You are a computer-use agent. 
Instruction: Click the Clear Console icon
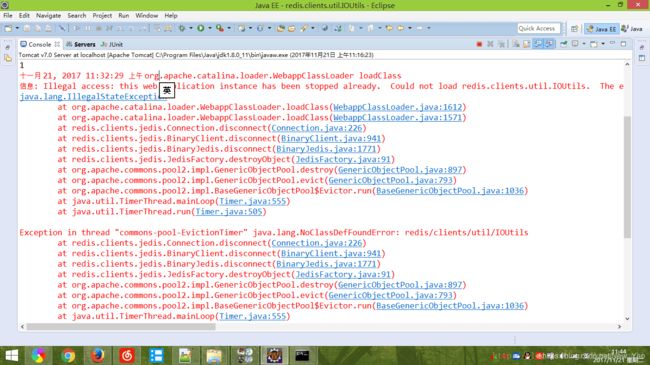click(515, 44)
